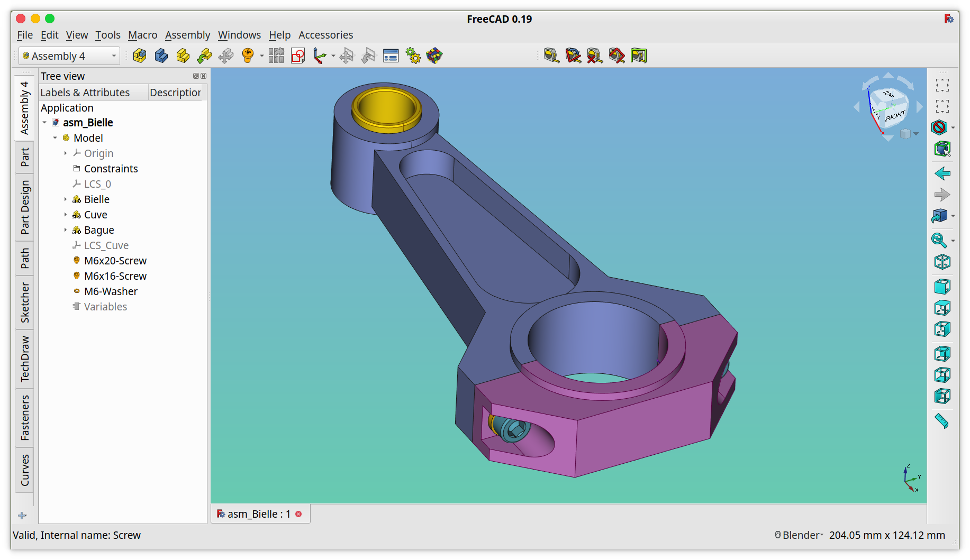Go back with the teal left arrow

[942, 173]
